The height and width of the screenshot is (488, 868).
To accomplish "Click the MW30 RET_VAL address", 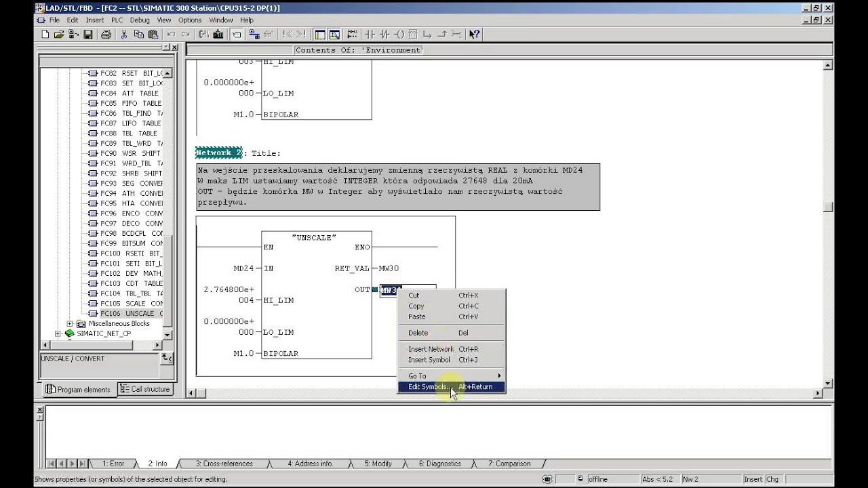I will tap(389, 268).
